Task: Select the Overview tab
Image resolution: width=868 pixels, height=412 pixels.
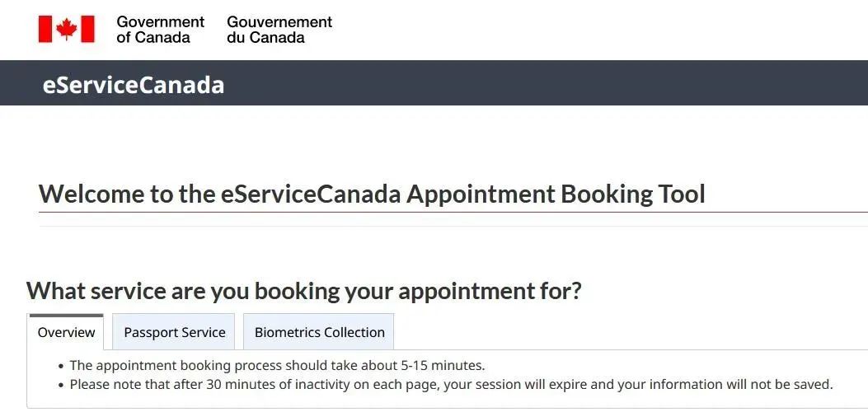Action: pos(67,332)
